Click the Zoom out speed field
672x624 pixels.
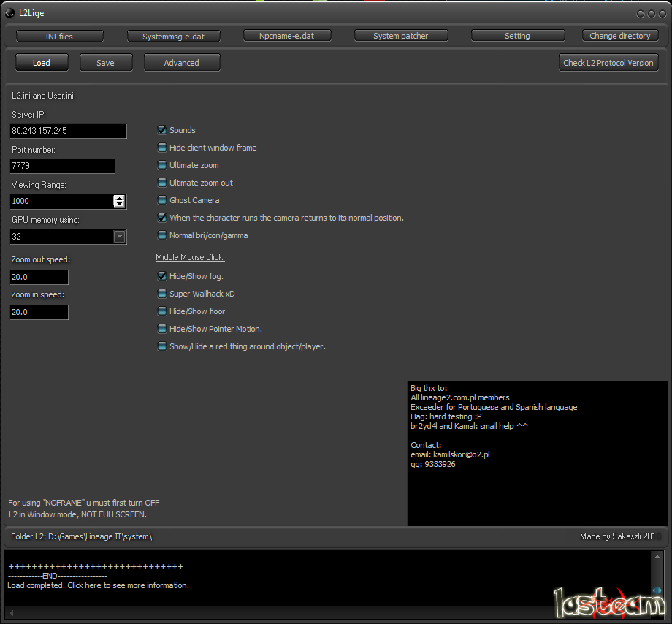point(39,278)
